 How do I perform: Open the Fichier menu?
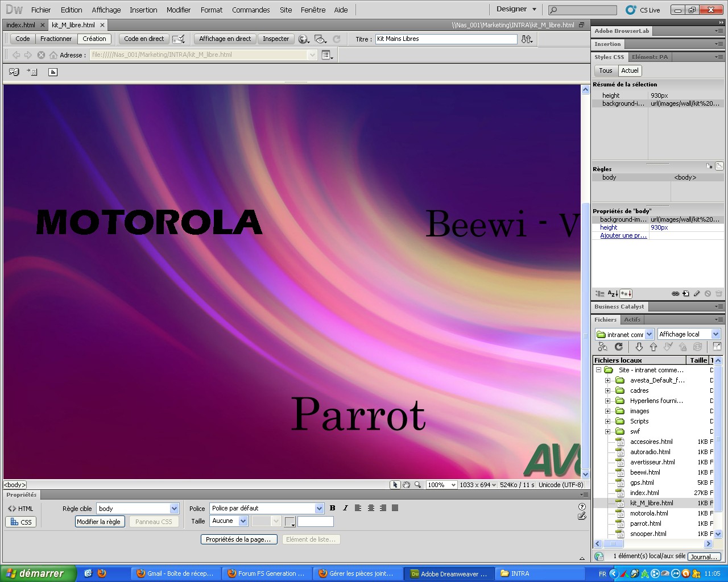click(x=41, y=10)
